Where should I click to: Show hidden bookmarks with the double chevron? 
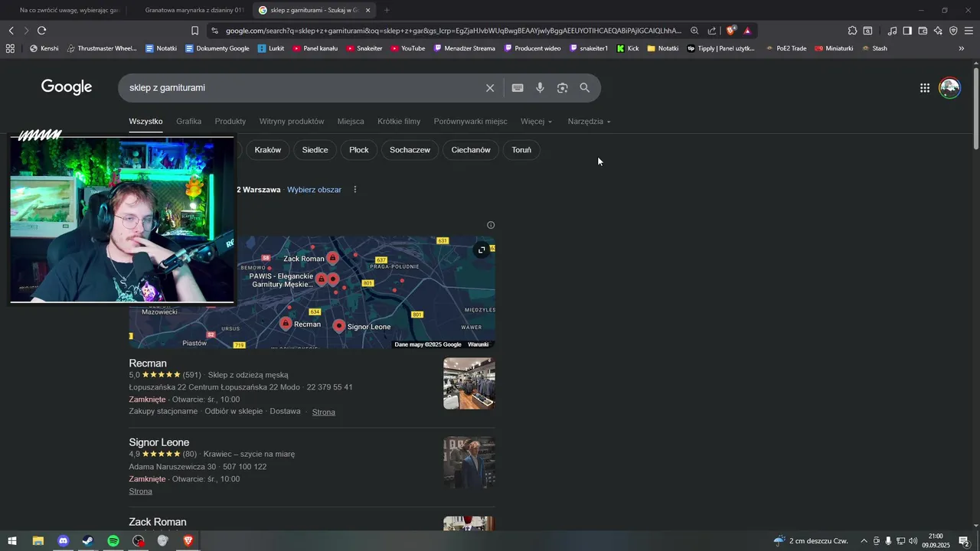(x=962, y=48)
